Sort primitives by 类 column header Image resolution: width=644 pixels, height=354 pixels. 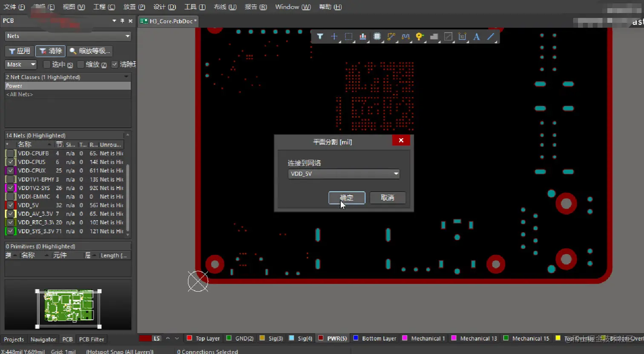pos(11,255)
